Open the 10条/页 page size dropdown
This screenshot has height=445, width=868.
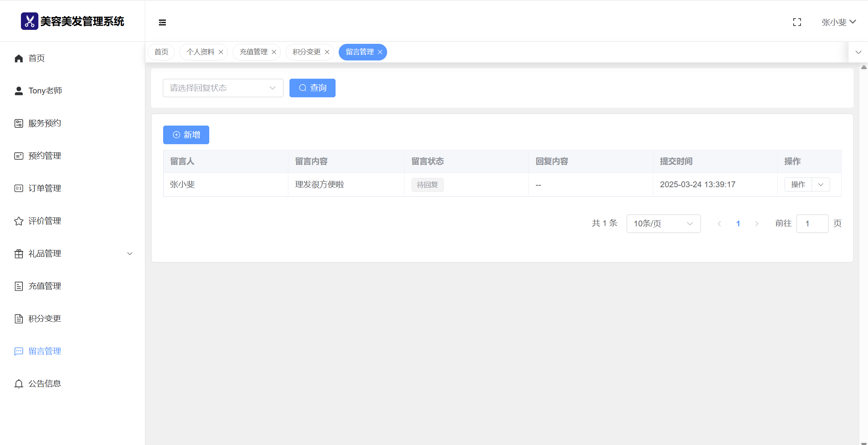point(663,224)
